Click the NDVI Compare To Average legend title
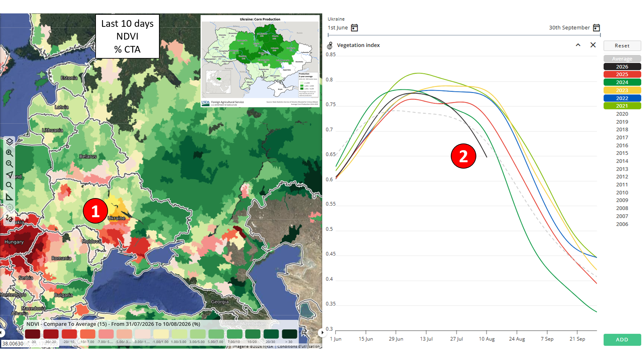The width and height of the screenshot is (644, 362). [113, 324]
